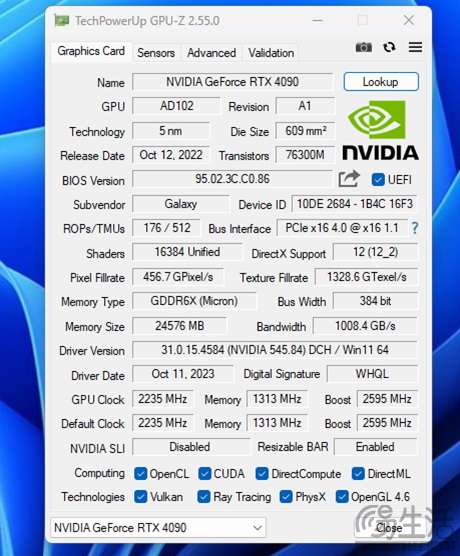Click the Close button at bottom
The width and height of the screenshot is (460, 556).
pyautogui.click(x=389, y=528)
